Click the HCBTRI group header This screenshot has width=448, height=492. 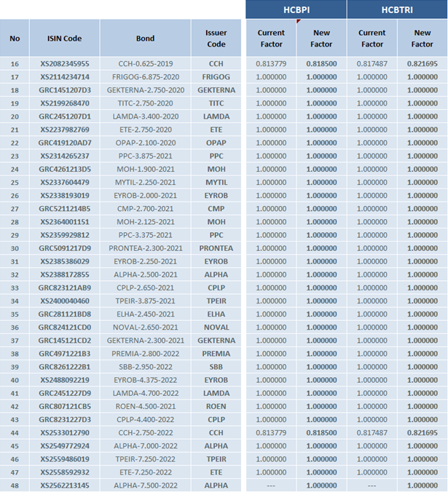(x=397, y=9)
